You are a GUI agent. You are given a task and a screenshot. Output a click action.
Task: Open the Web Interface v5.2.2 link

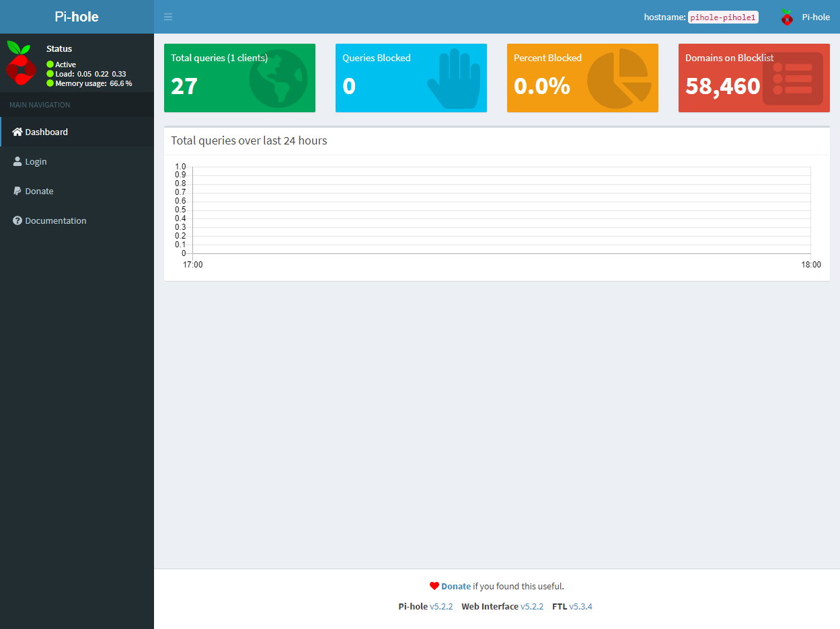pyautogui.click(x=532, y=606)
